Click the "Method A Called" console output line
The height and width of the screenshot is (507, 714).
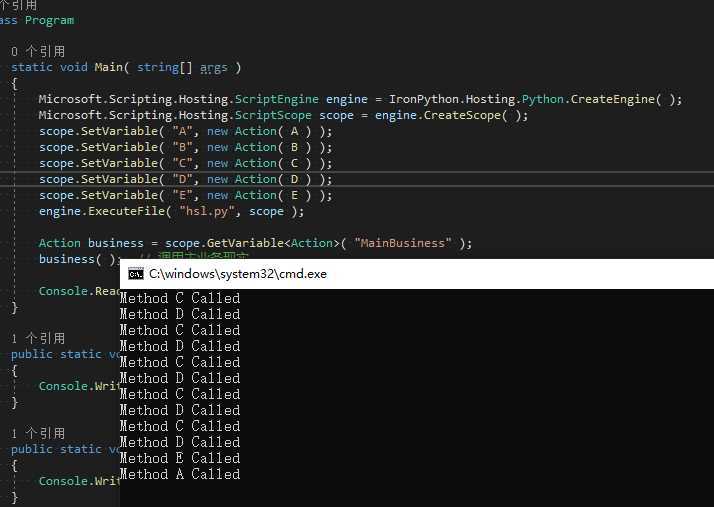(x=179, y=474)
